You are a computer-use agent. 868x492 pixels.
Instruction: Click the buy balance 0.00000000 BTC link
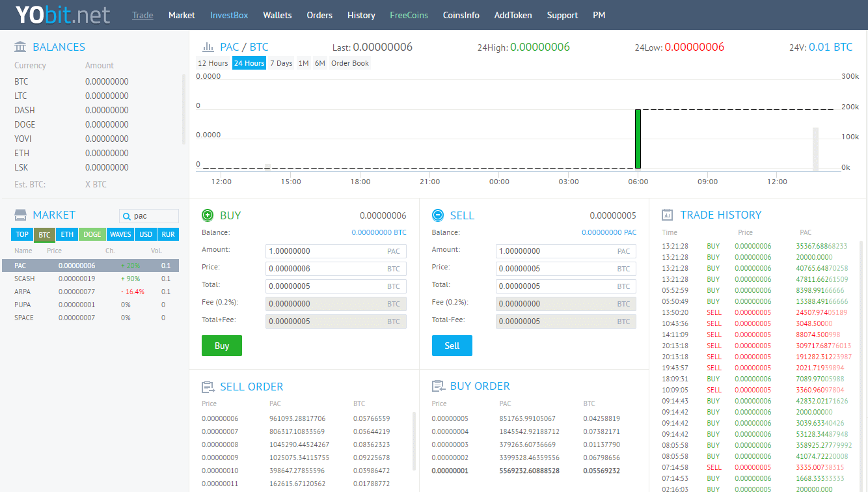coord(379,232)
